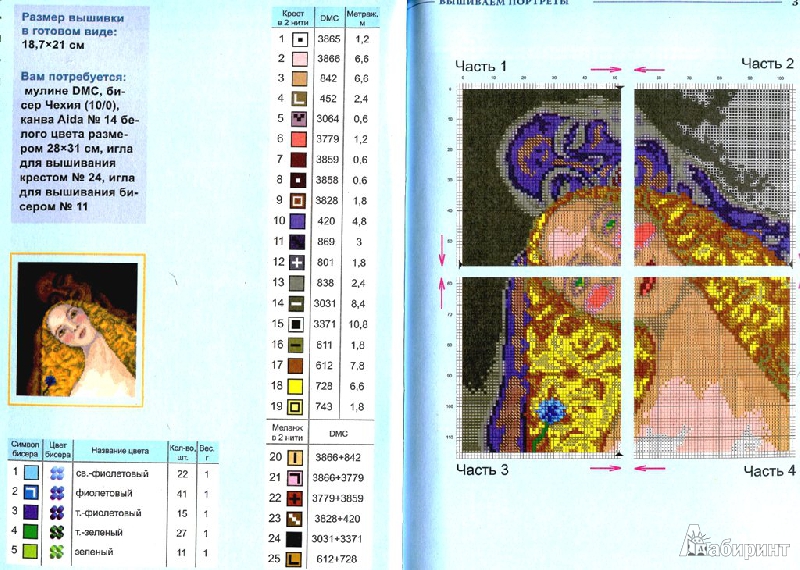
Task: Click the light violet bead icon
Action: click(57, 474)
